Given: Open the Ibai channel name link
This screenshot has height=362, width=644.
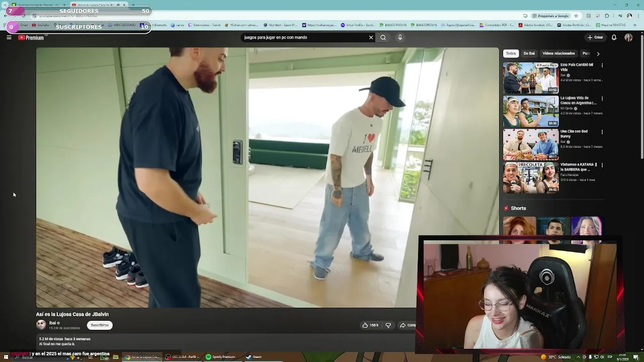Looking at the screenshot, I should coord(52,323).
